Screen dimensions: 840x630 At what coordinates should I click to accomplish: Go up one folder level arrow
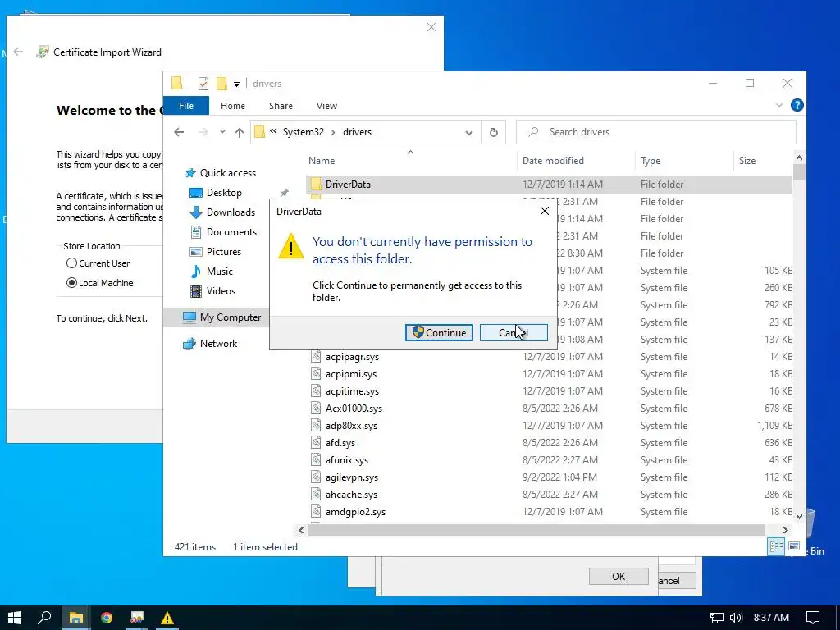click(x=239, y=132)
